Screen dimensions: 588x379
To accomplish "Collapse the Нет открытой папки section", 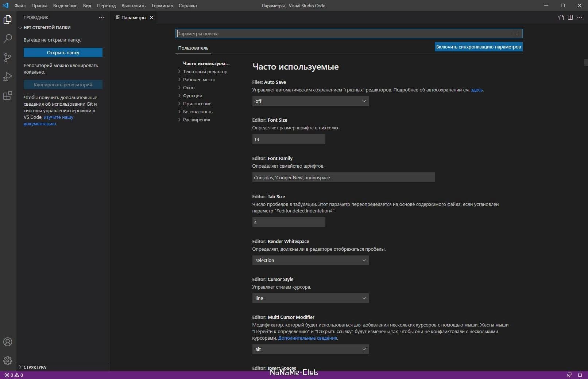I will pos(63,28).
